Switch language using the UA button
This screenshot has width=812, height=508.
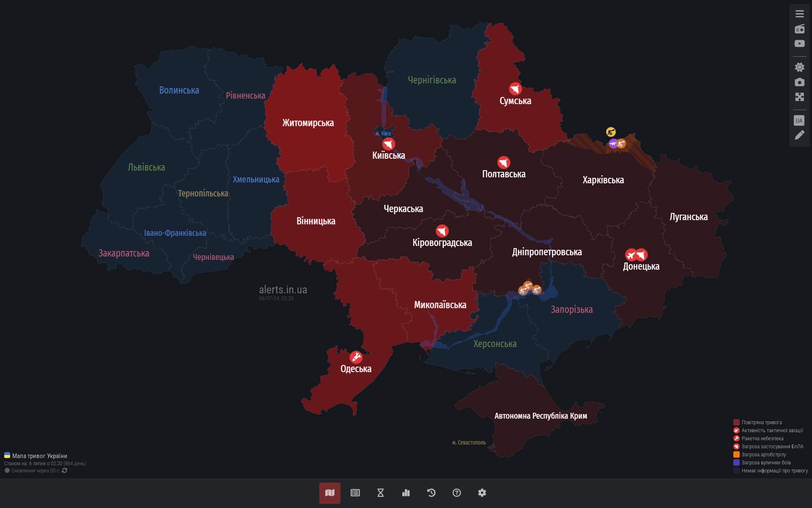[x=799, y=121]
